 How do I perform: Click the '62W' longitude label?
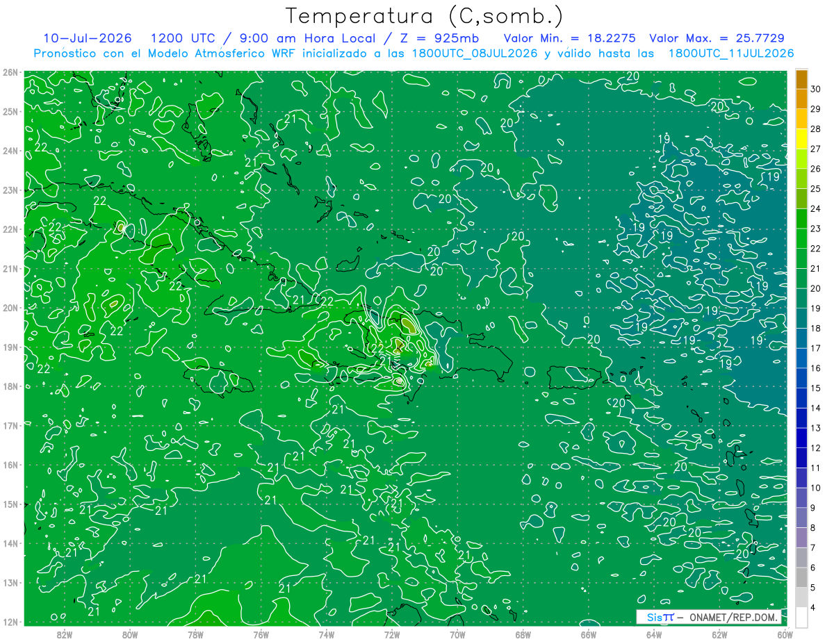tap(719, 634)
